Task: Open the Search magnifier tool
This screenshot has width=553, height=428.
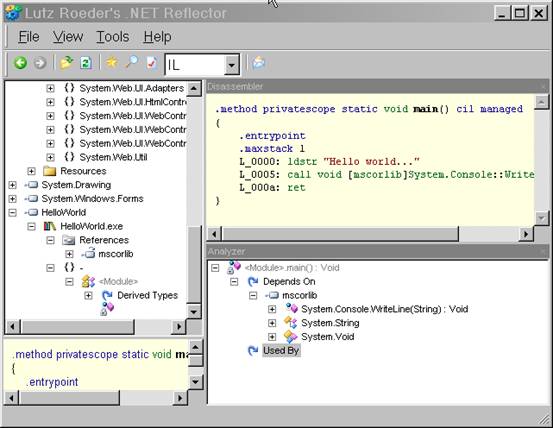Action: [x=131, y=62]
